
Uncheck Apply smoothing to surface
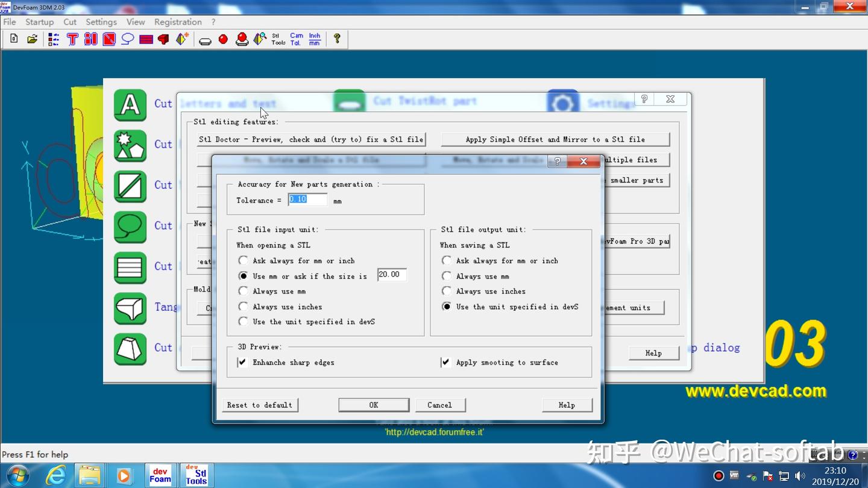[447, 362]
